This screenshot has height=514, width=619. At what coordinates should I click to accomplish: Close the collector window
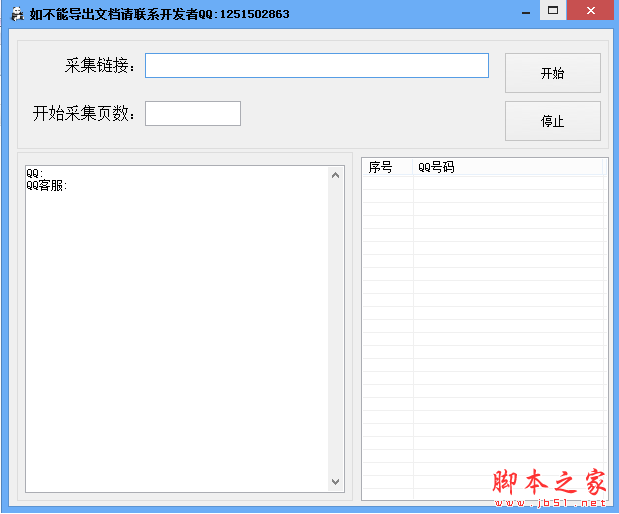coord(591,11)
